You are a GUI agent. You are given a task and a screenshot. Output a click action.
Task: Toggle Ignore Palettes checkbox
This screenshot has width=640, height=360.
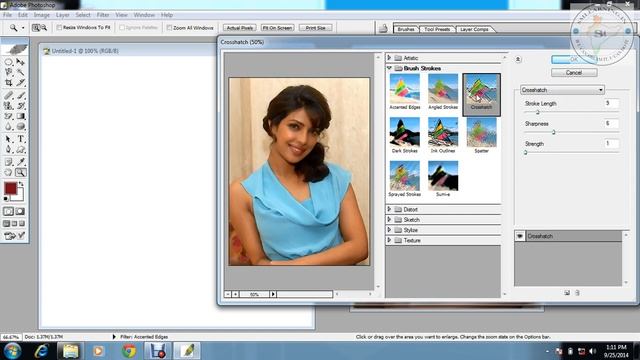coord(122,27)
